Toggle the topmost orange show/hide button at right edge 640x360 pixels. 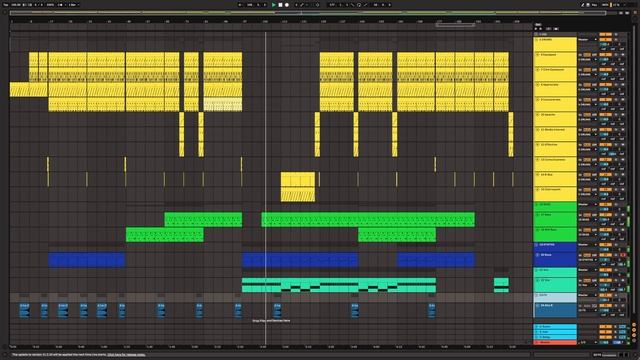[x=634, y=325]
